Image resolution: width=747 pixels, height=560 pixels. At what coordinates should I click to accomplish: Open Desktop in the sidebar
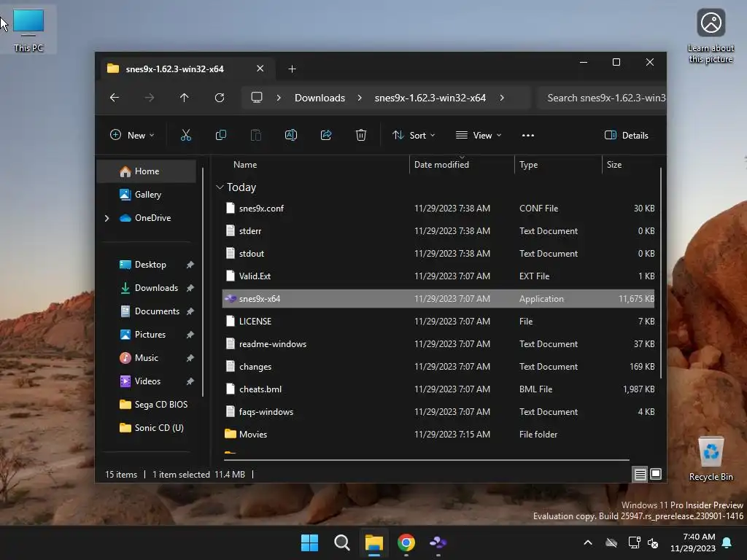(x=146, y=265)
